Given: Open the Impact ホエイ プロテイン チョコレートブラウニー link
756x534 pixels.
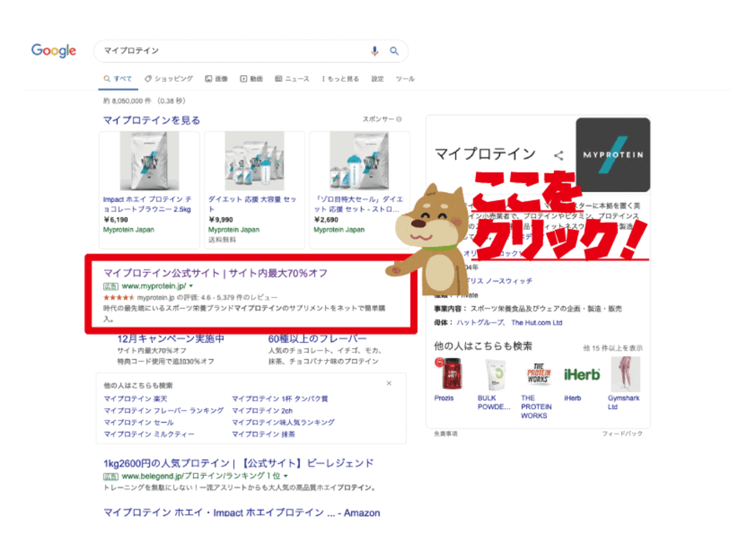Looking at the screenshot, I should click(x=147, y=204).
